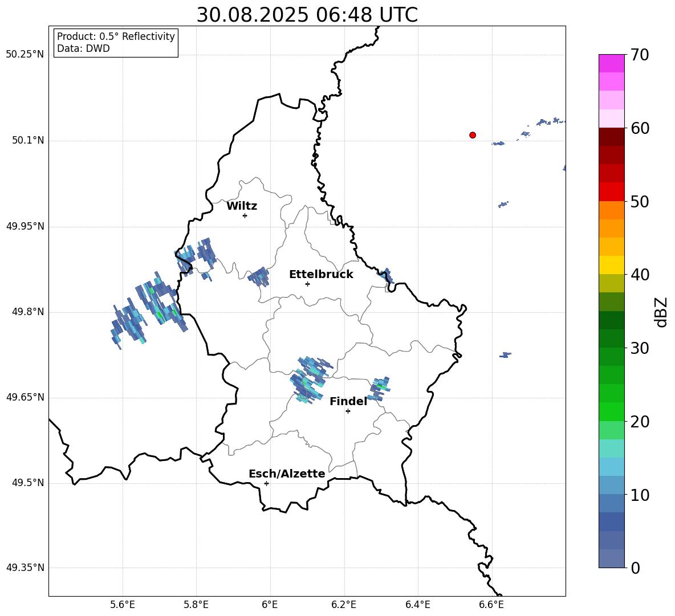Click the colorbar value 20
The height and width of the screenshot is (616, 675).
[x=640, y=422]
